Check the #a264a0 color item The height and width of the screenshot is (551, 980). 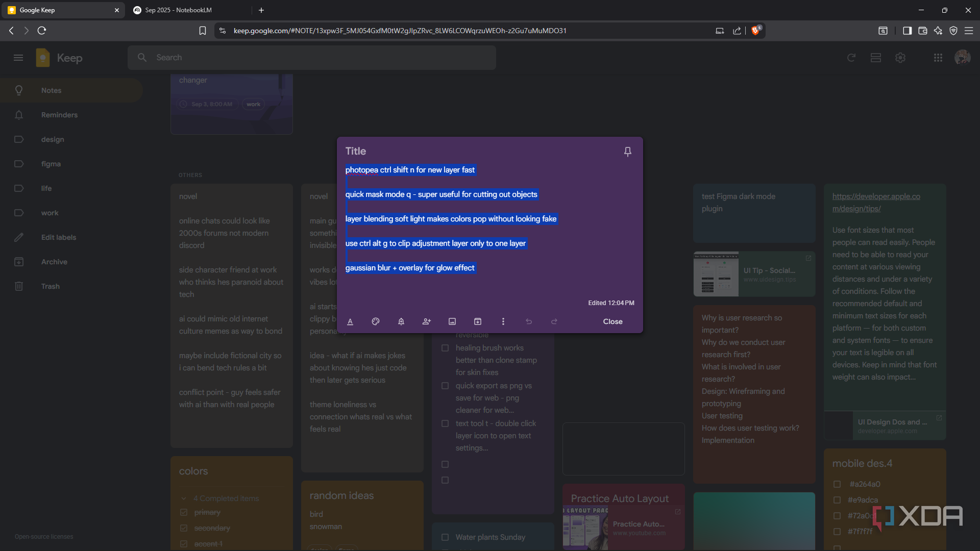[837, 484]
